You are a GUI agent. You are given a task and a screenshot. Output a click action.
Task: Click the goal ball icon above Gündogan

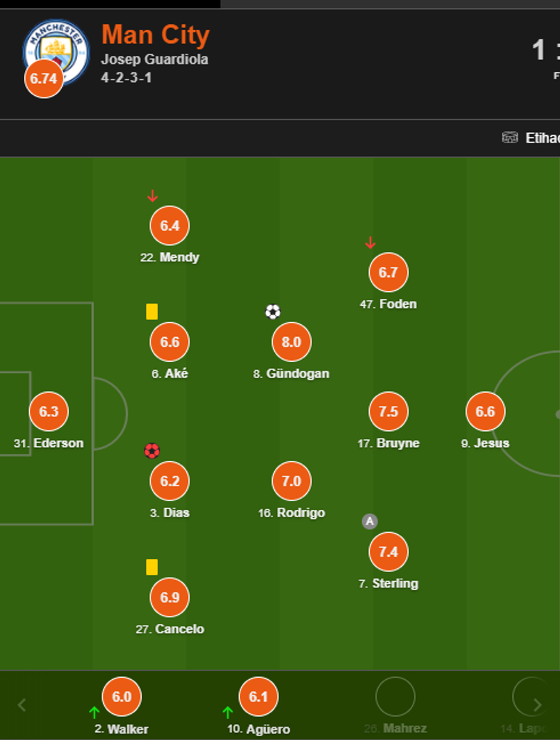click(273, 311)
